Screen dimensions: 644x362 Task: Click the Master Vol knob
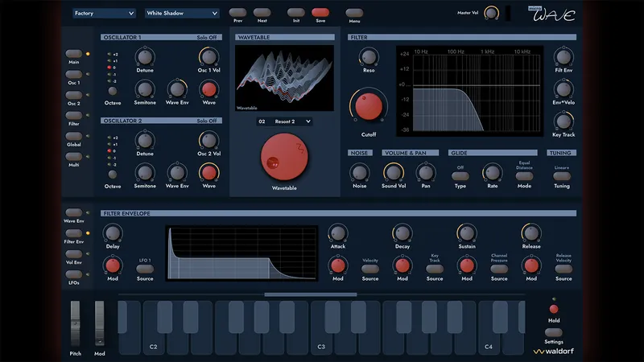pyautogui.click(x=491, y=13)
